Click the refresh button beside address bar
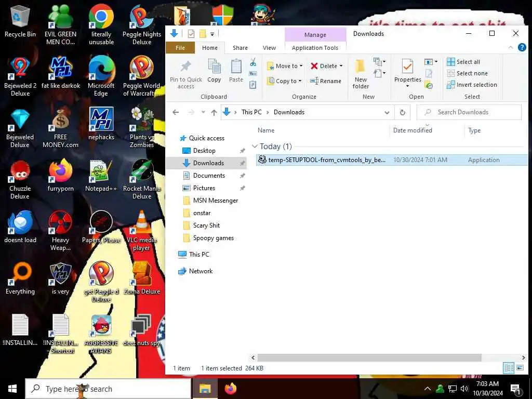The width and height of the screenshot is (532, 399). (403, 112)
